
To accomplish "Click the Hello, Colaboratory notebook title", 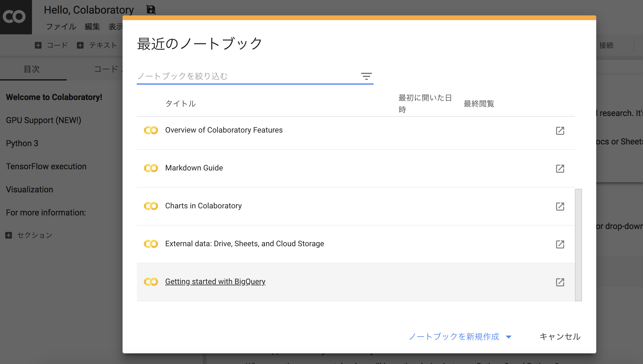I will [89, 10].
